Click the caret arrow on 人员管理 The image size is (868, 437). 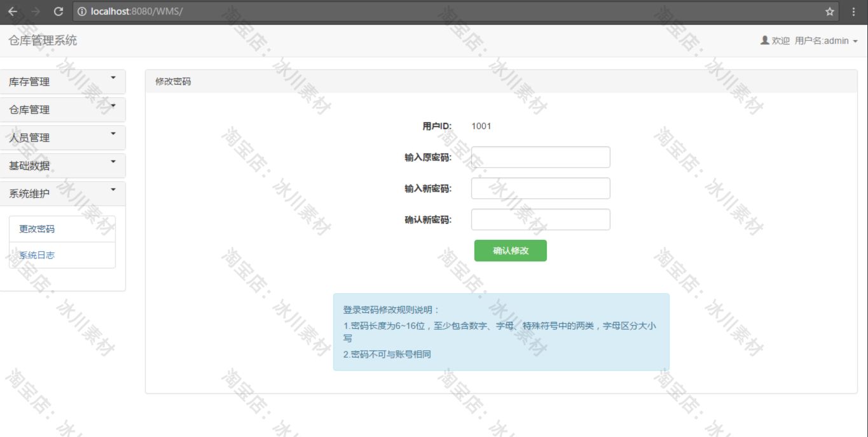click(x=113, y=134)
